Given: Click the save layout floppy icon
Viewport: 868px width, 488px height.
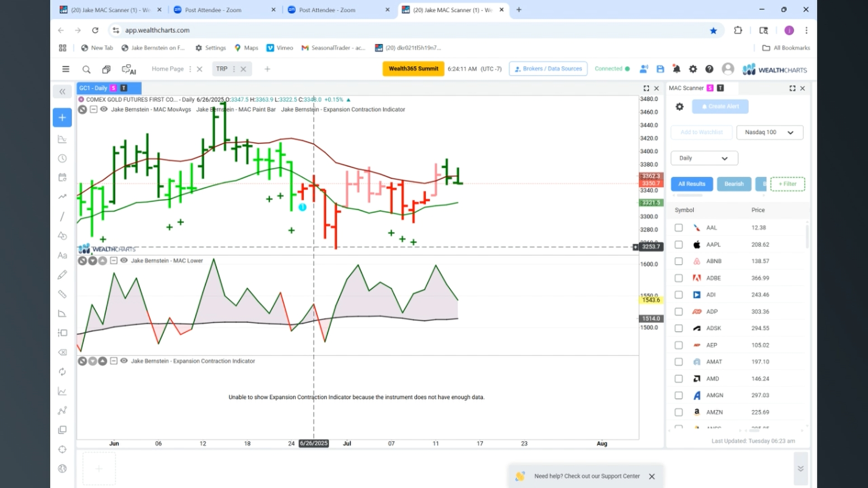Looking at the screenshot, I should 660,69.
